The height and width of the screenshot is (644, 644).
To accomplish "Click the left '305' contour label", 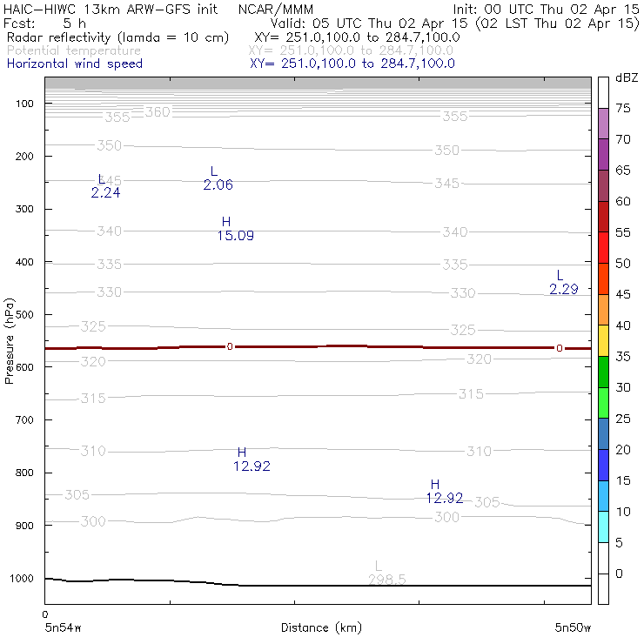I will pyautogui.click(x=77, y=494).
